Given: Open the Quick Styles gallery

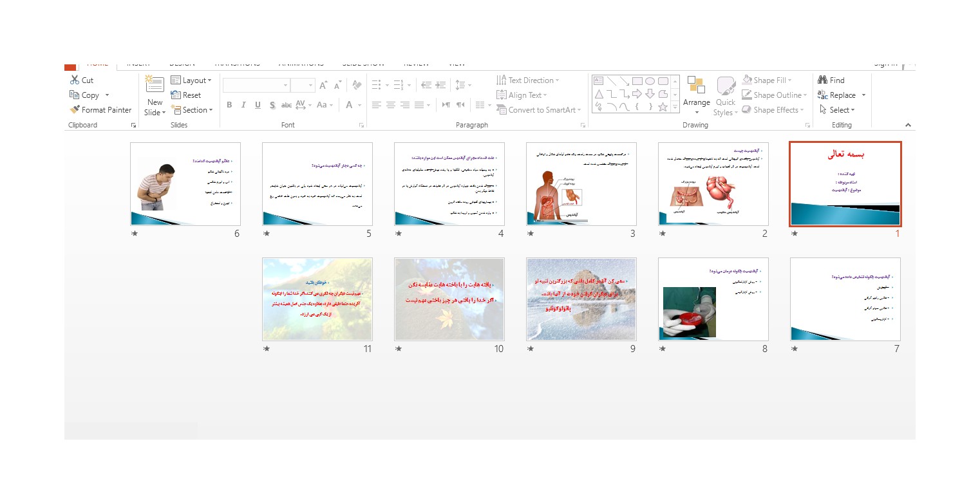Looking at the screenshot, I should pos(725,97).
